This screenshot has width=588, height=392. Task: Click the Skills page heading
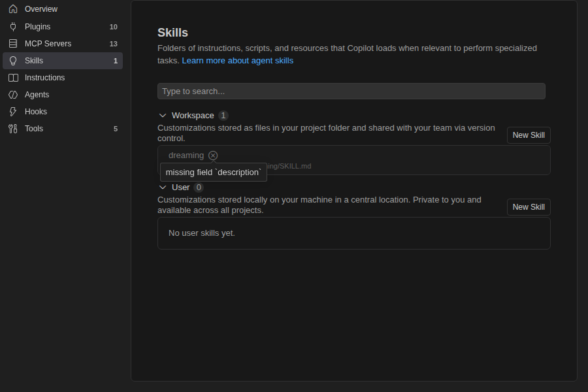click(173, 33)
